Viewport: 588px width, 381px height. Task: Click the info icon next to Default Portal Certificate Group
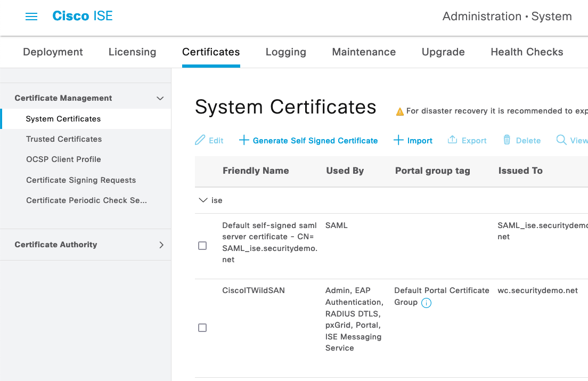[426, 303]
